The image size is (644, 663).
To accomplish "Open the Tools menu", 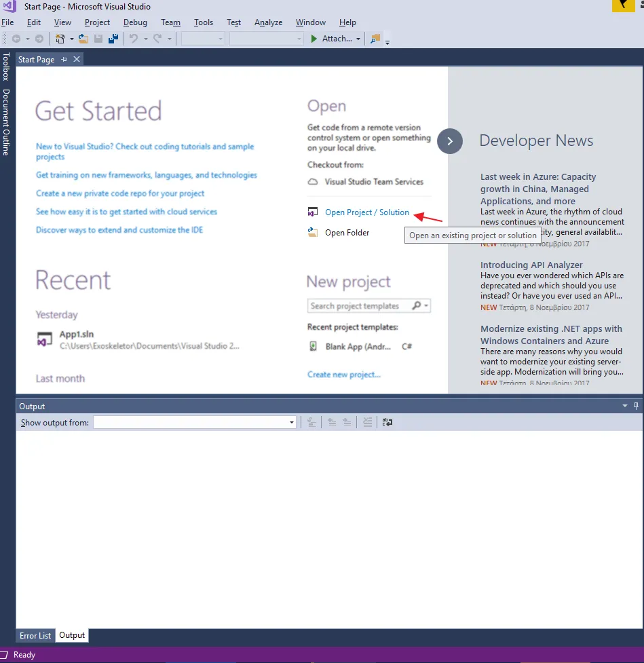I will point(204,22).
